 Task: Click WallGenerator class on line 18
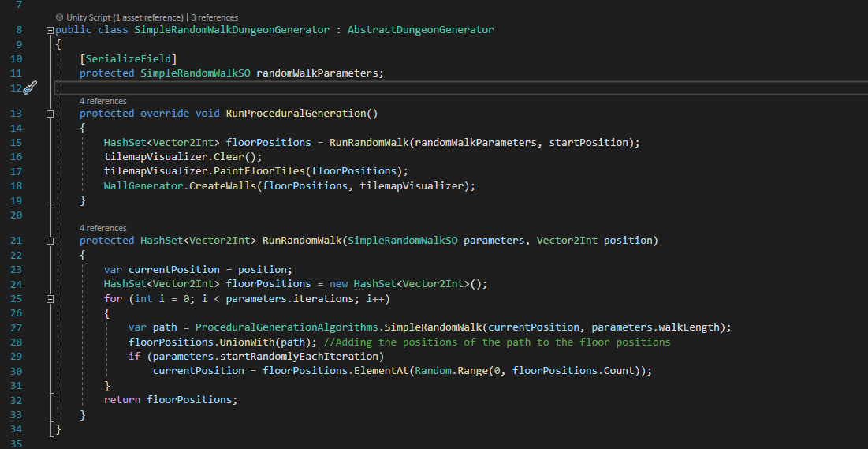point(143,186)
